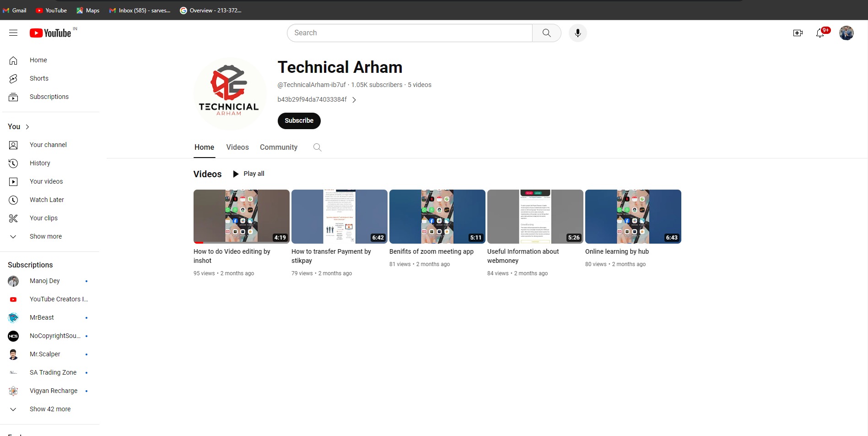Open "Online learning by hub" title
Image resolution: width=868 pixels, height=436 pixels.
point(617,251)
